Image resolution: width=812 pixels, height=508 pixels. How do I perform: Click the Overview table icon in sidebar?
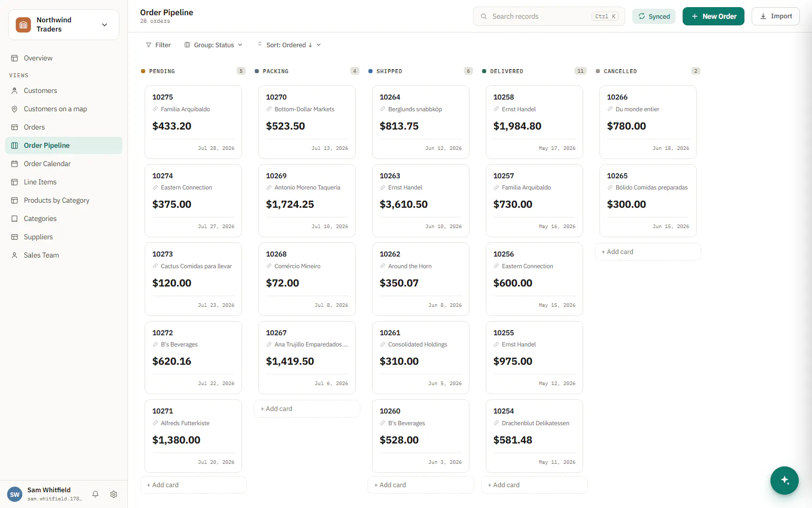click(15, 58)
